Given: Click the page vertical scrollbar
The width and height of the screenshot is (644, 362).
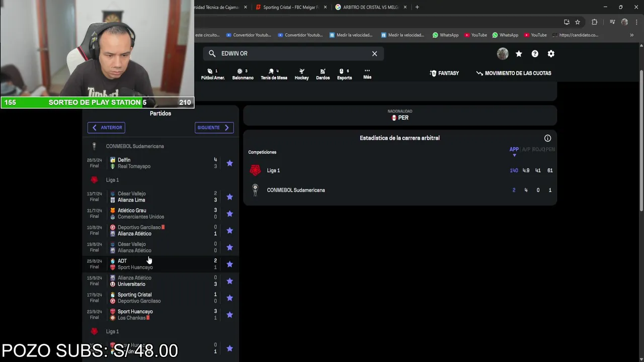Looking at the screenshot, I should (x=641, y=141).
